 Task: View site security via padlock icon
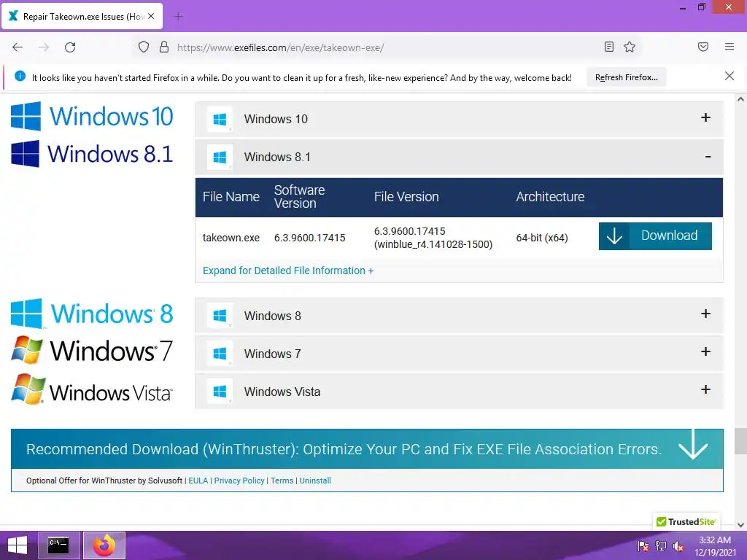click(x=164, y=47)
